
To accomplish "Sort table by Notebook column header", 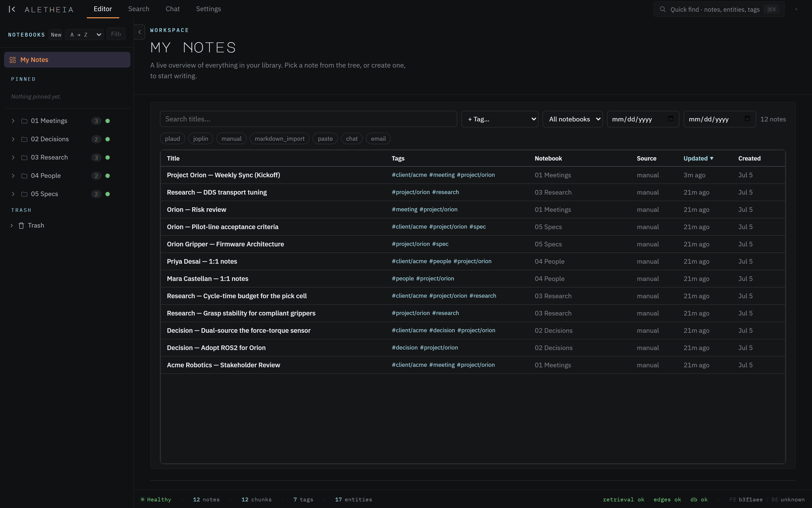I will click(548, 158).
